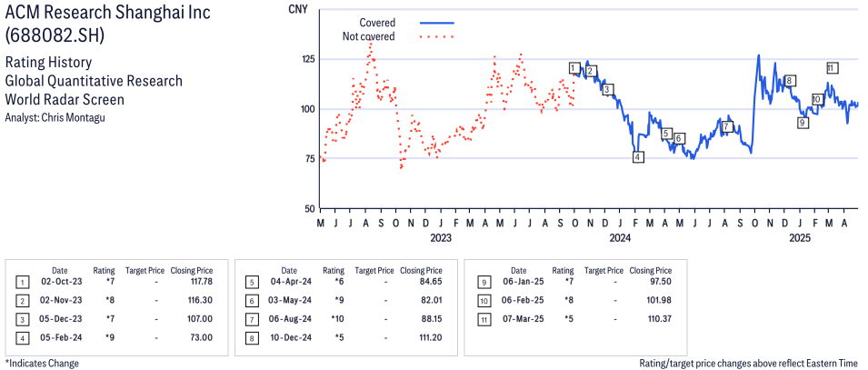Click the date 10-Dec-24

(x=290, y=336)
